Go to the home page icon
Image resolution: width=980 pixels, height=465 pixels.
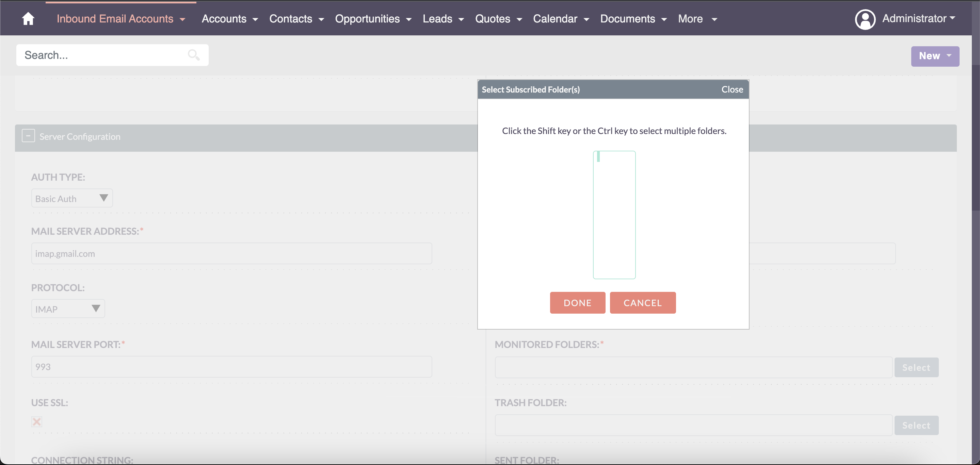(x=28, y=18)
